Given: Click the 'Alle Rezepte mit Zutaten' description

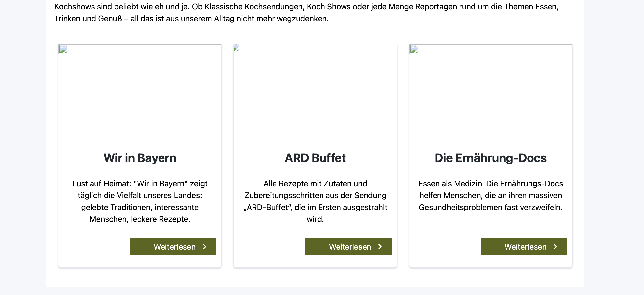Looking at the screenshot, I should [315, 201].
